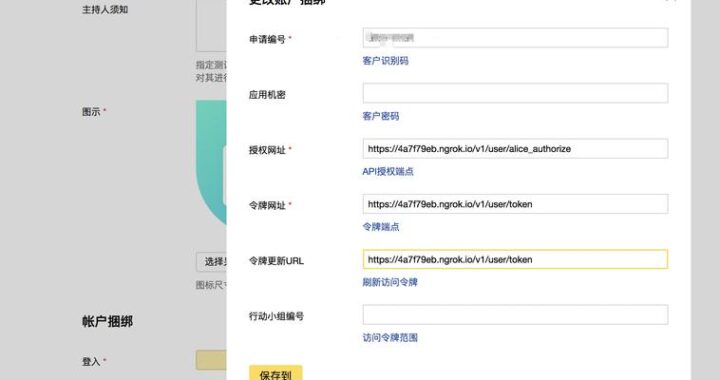
Task: Select the 令牌网址 input field
Action: pos(515,204)
